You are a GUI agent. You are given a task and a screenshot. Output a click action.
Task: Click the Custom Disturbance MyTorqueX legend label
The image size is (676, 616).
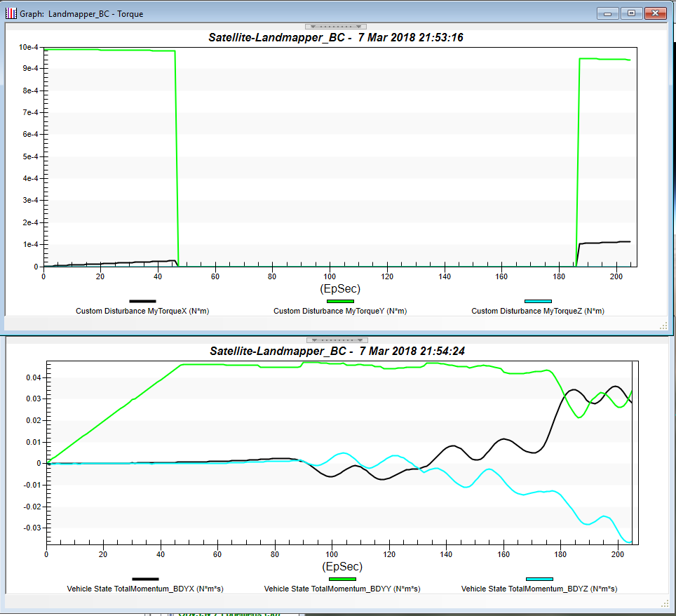pos(142,311)
